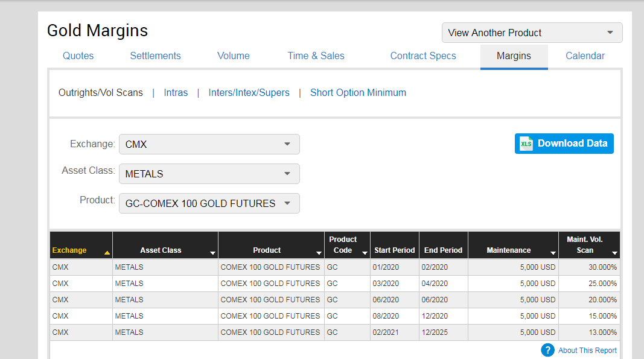Expand the Asset Class METALS dropdown
Image resolution: width=644 pixels, height=359 pixels.
click(209, 174)
